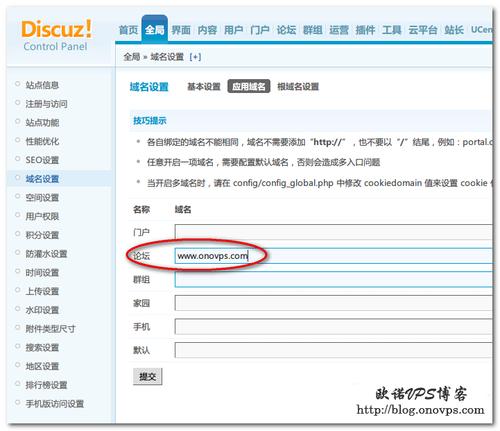Click the [+] link after 域名设置 breadcrumb
500x431 pixels.
click(x=195, y=57)
